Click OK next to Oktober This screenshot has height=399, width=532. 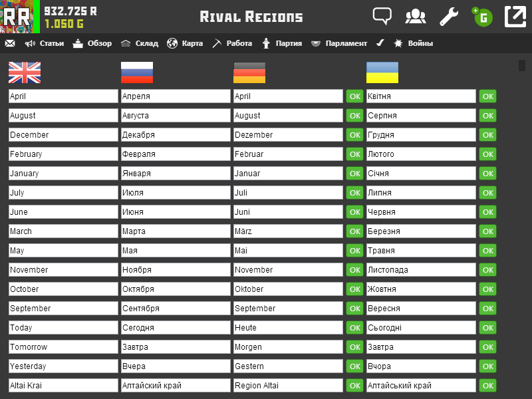(355, 289)
